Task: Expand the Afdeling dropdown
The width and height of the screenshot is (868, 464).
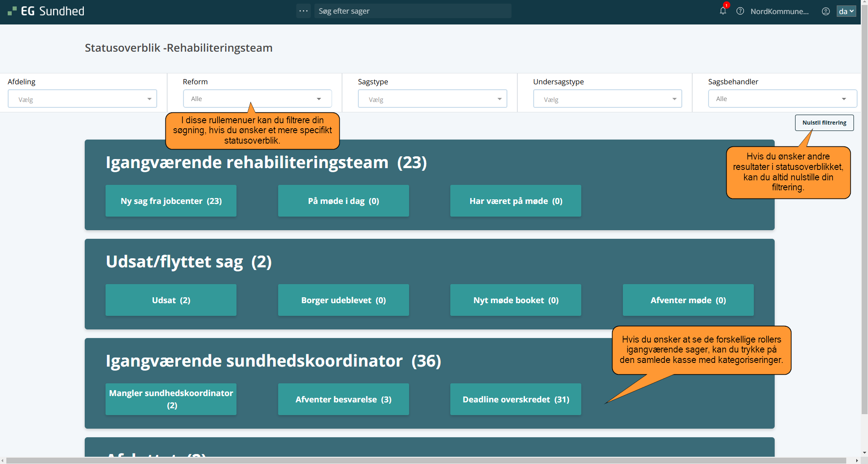Action: [82, 99]
